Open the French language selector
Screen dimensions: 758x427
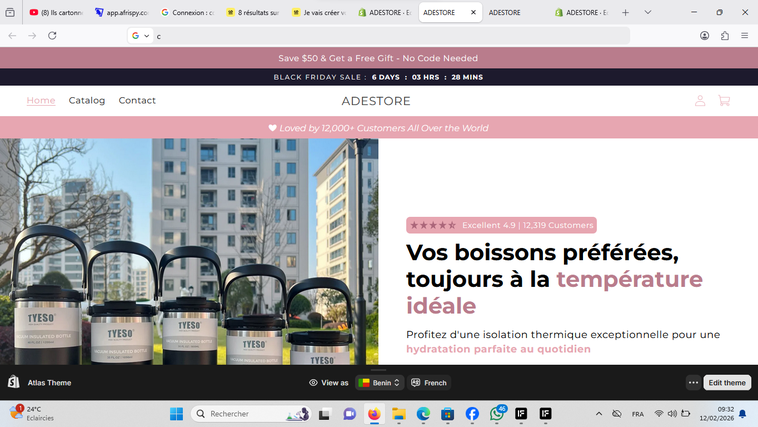(x=429, y=383)
